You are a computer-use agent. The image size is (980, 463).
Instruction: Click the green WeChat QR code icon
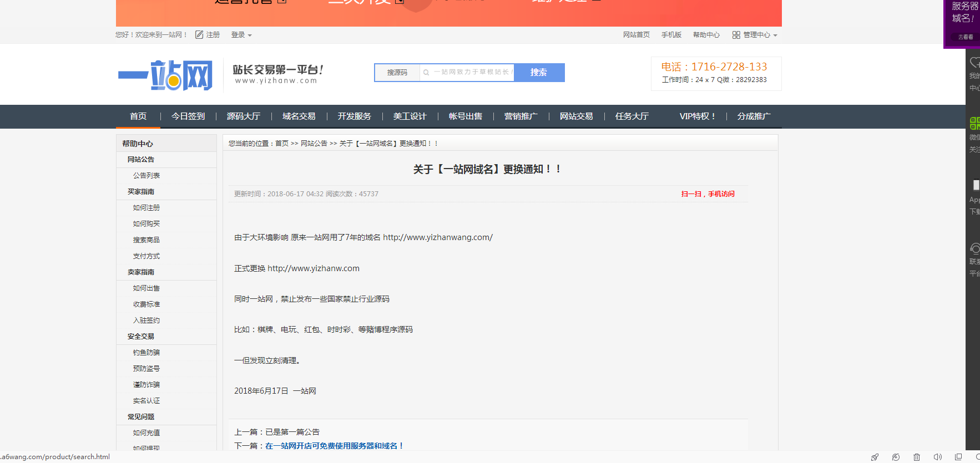pyautogui.click(x=974, y=123)
